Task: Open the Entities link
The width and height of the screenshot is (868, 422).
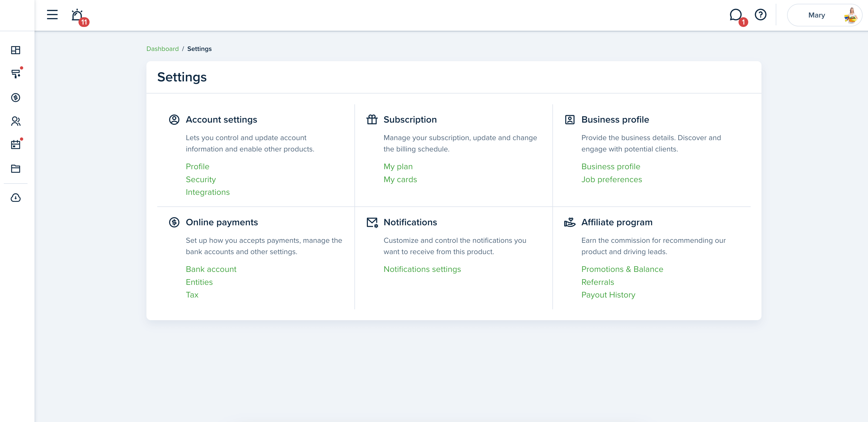Action: tap(199, 282)
